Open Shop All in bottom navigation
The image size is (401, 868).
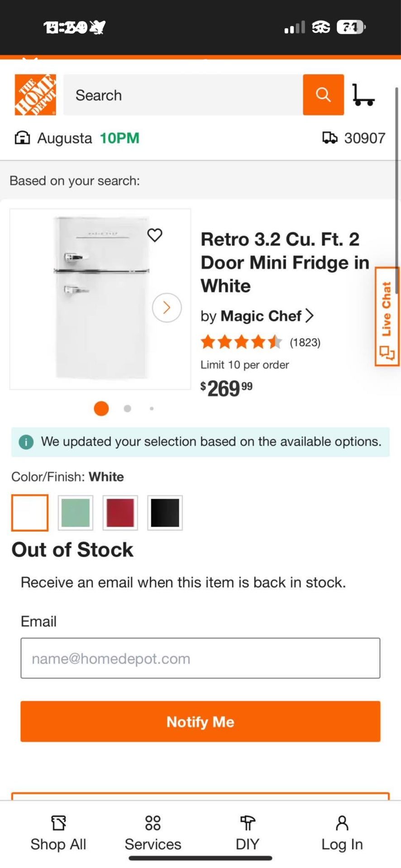pyautogui.click(x=58, y=833)
